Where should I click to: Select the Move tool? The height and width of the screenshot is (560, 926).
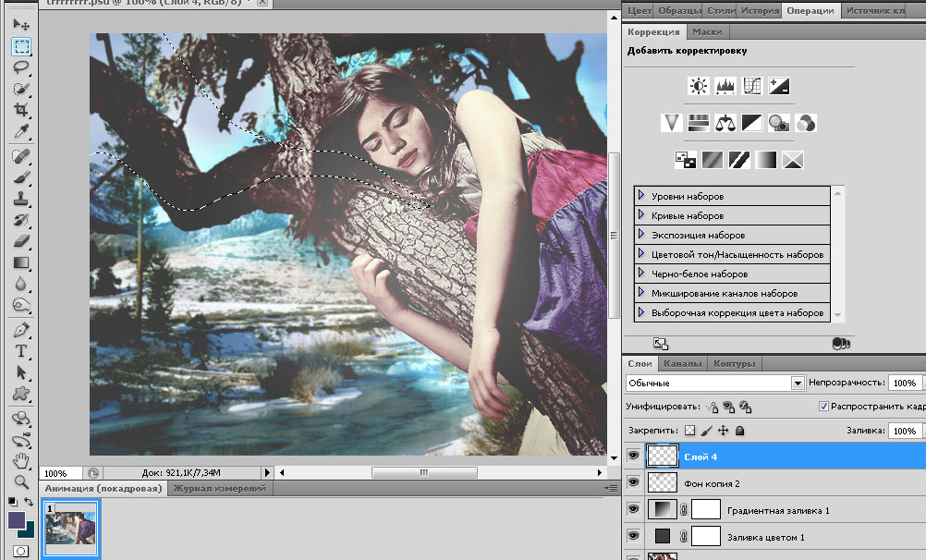click(20, 24)
